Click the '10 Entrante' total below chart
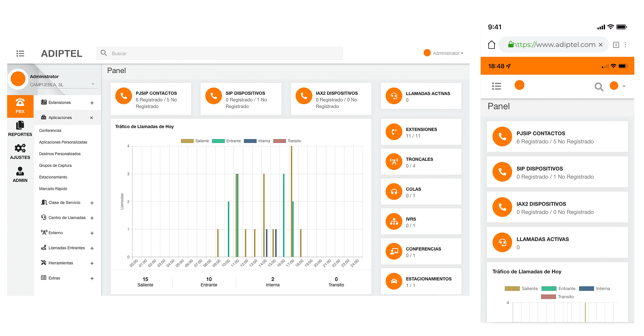Image resolution: width=644 pixels, height=336 pixels. [x=209, y=282]
